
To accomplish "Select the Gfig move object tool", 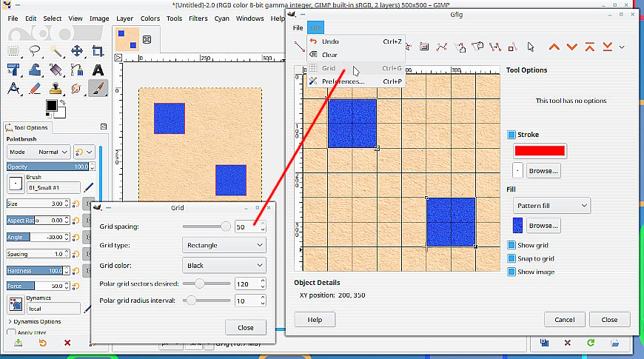I will tap(460, 47).
